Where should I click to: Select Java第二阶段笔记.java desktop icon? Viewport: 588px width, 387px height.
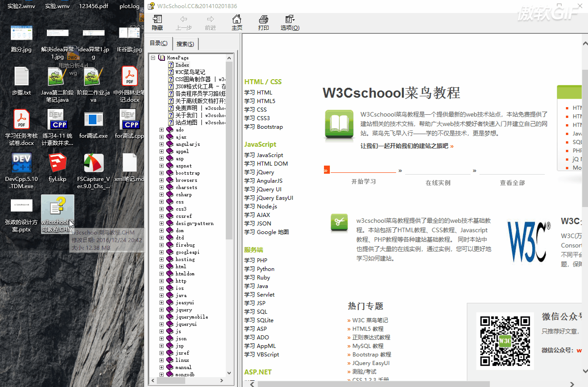(x=58, y=85)
